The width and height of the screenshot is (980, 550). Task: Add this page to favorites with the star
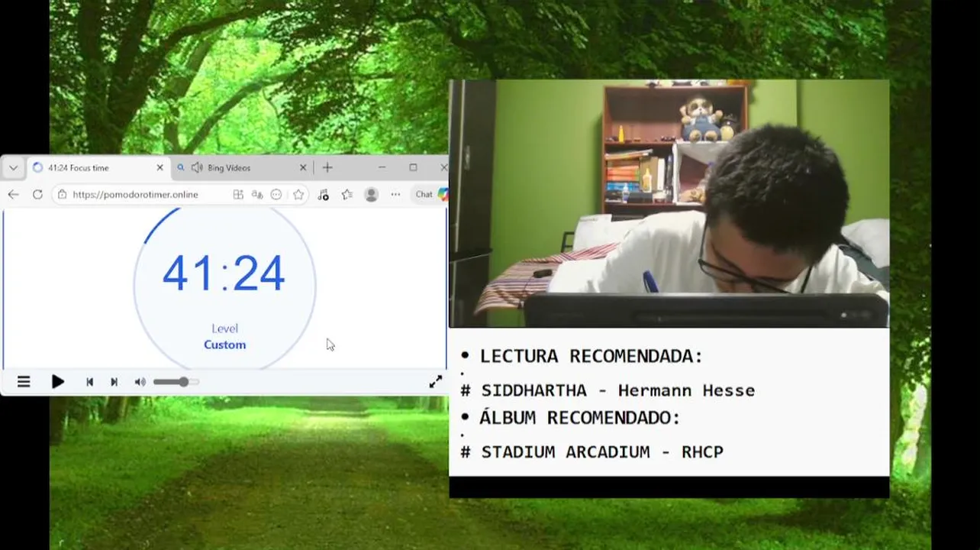[298, 195]
